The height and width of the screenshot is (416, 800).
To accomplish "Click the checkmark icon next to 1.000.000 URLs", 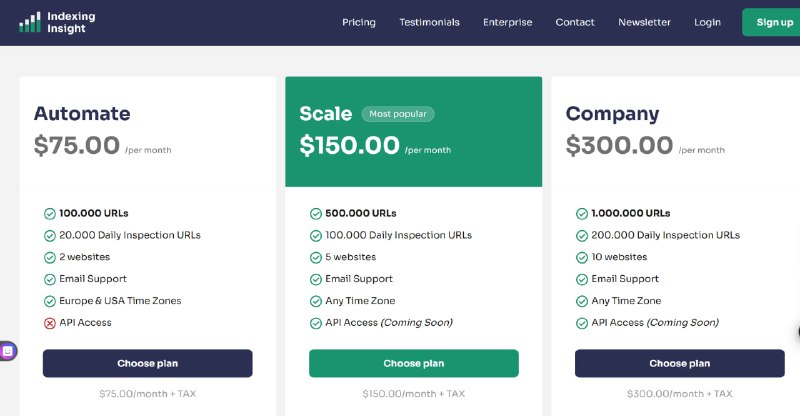I will pos(582,213).
